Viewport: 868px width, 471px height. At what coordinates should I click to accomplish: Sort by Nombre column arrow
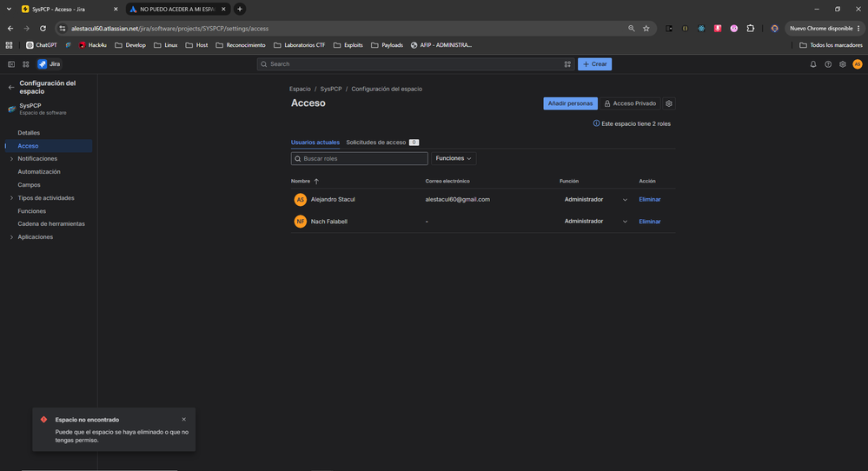[316, 181]
